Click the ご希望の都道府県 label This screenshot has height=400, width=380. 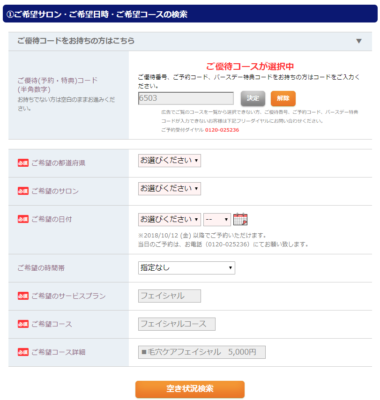pyautogui.click(x=58, y=163)
